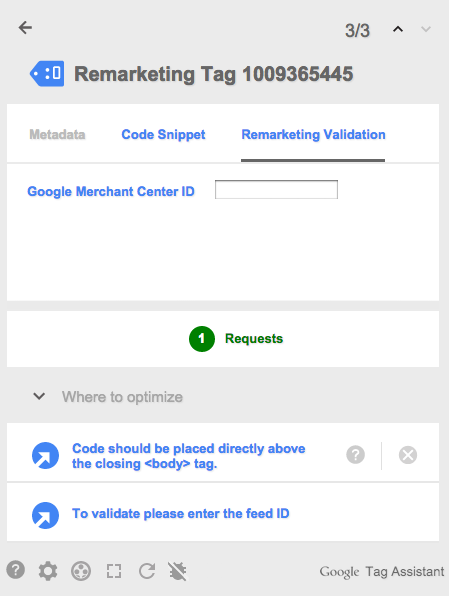The height and width of the screenshot is (596, 449).
Task: Go to next tag with down chevron
Action: pos(426,29)
